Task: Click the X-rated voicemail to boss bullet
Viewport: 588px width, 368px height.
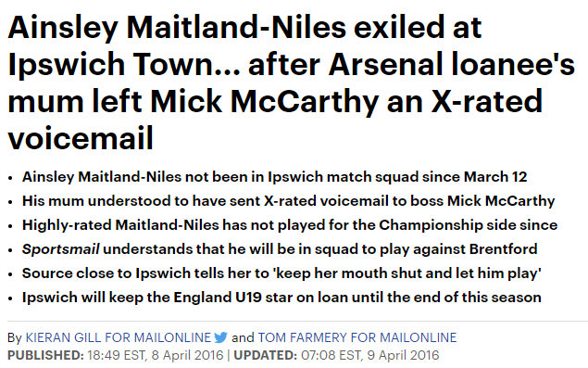Action: (288, 201)
